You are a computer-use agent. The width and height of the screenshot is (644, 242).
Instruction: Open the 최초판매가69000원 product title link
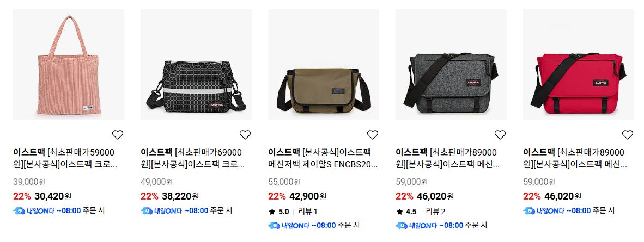pos(192,159)
